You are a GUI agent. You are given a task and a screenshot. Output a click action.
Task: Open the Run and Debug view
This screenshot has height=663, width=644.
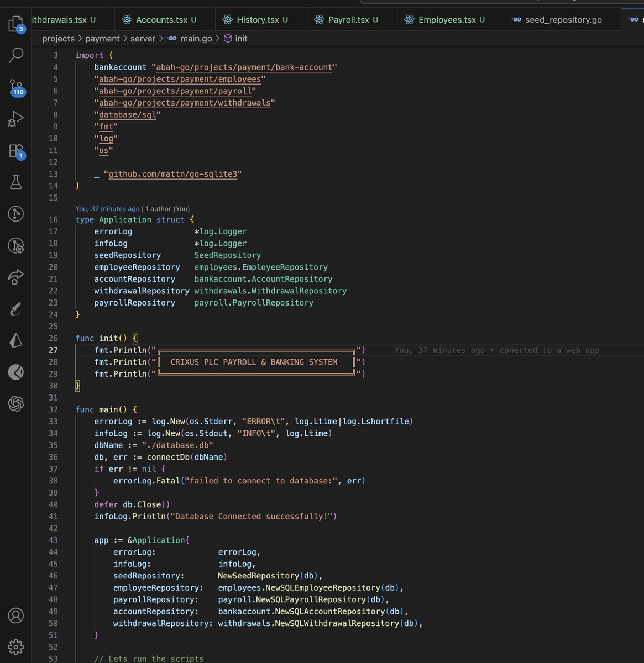coord(15,118)
